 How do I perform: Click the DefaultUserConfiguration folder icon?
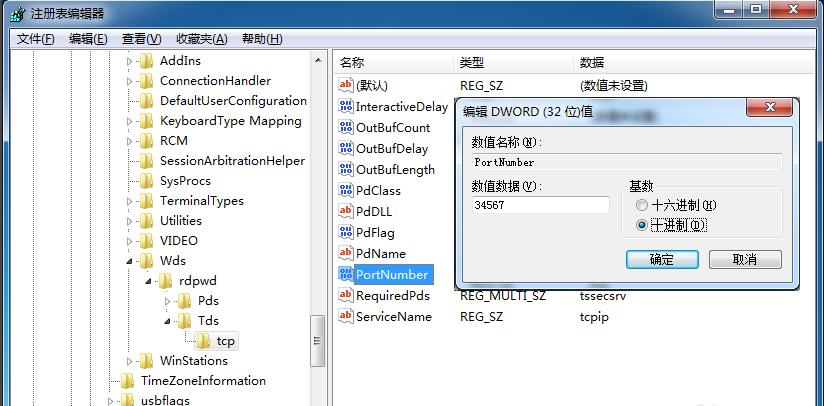147,101
